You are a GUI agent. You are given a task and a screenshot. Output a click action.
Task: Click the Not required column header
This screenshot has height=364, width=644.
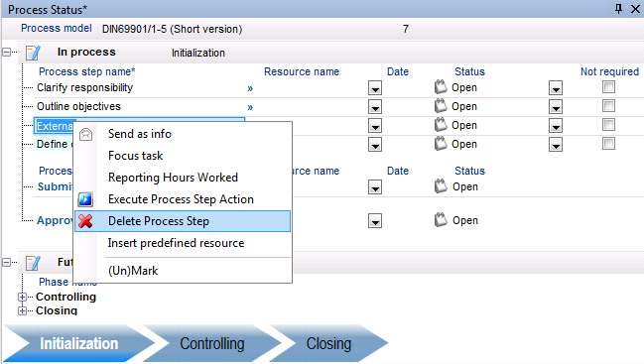pyautogui.click(x=609, y=71)
